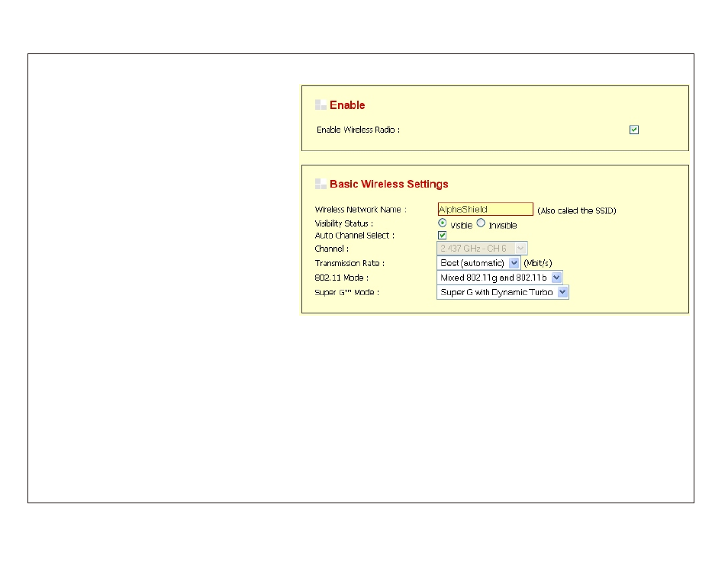The height and width of the screenshot is (562, 728).
Task: Select the Visible radio button
Action: tap(443, 223)
